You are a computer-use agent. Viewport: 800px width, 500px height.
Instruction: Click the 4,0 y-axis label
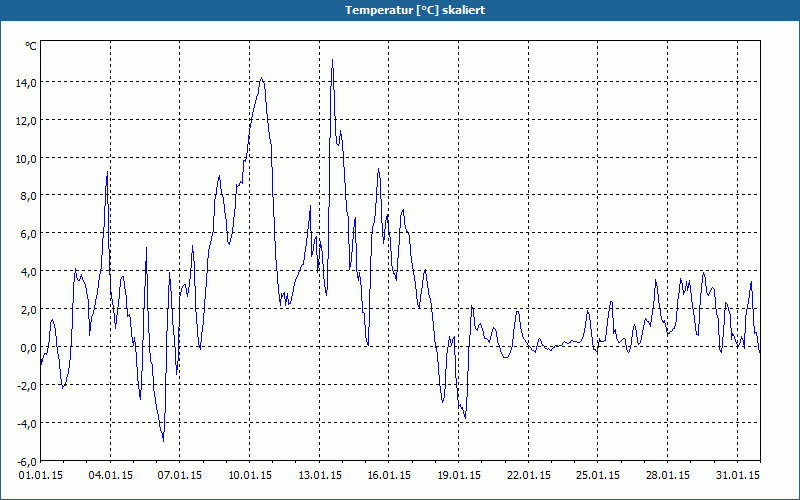(x=29, y=271)
